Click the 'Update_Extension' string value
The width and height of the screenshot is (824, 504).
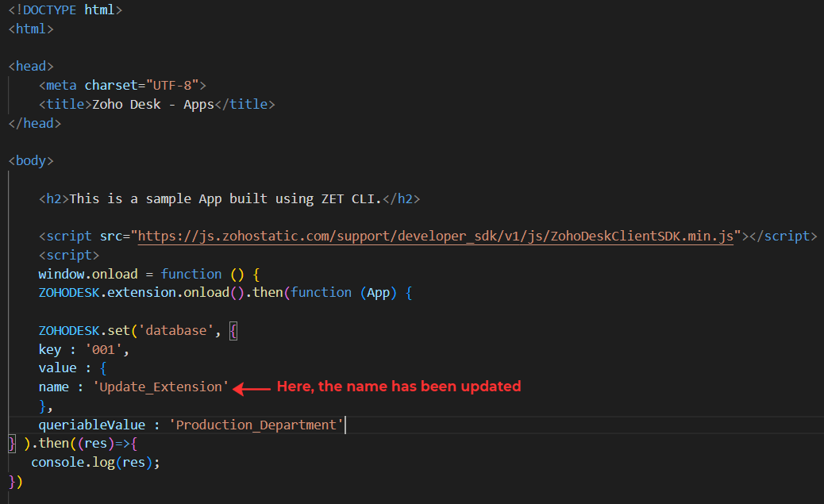(161, 387)
